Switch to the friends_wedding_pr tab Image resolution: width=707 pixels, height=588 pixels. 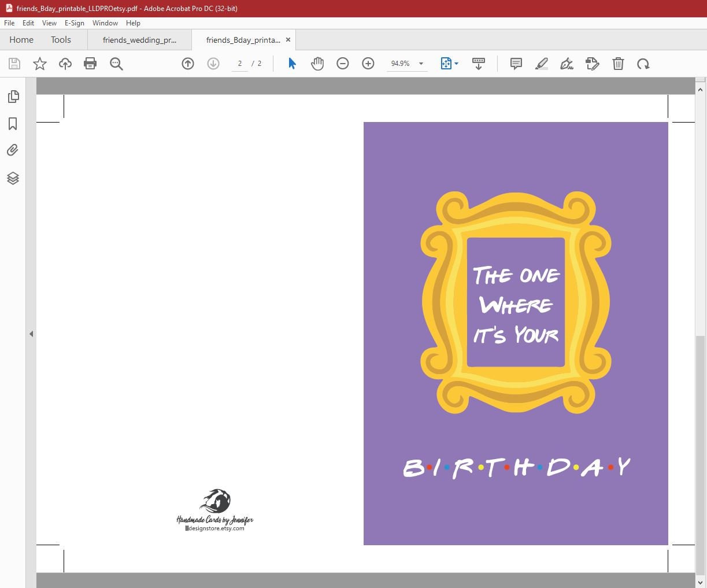(139, 40)
